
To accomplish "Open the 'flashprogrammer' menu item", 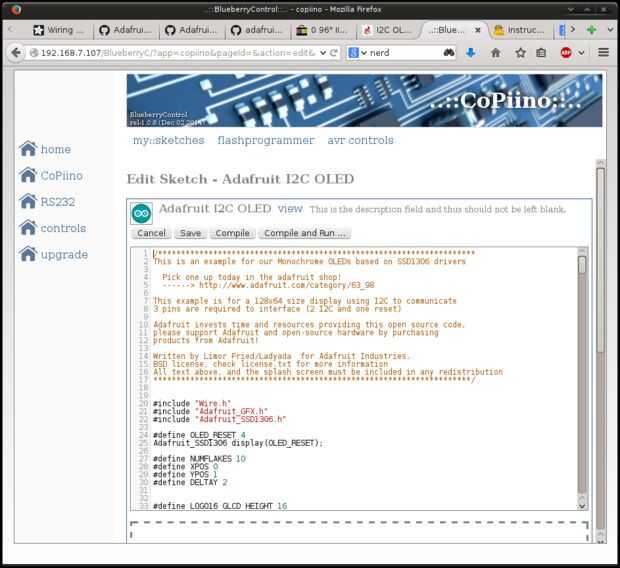I will click(x=266, y=140).
